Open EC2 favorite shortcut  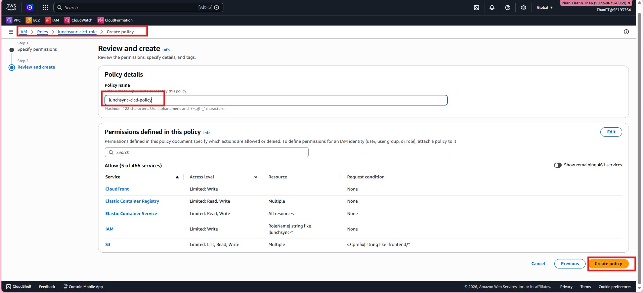pos(33,20)
